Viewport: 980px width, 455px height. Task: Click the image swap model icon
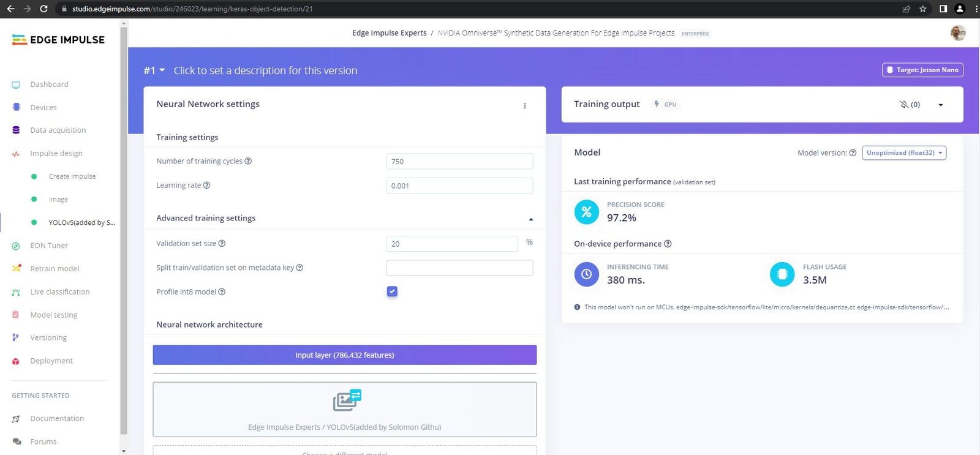[347, 400]
